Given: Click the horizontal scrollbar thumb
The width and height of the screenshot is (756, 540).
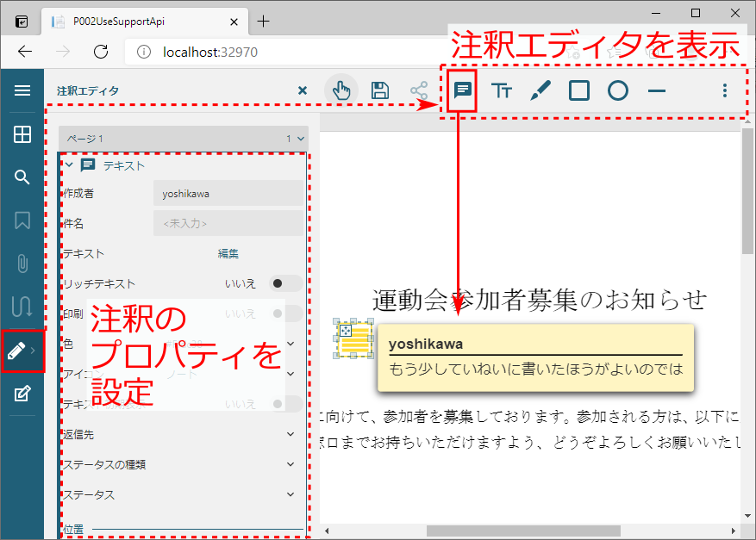Looking at the screenshot, I should (x=523, y=531).
